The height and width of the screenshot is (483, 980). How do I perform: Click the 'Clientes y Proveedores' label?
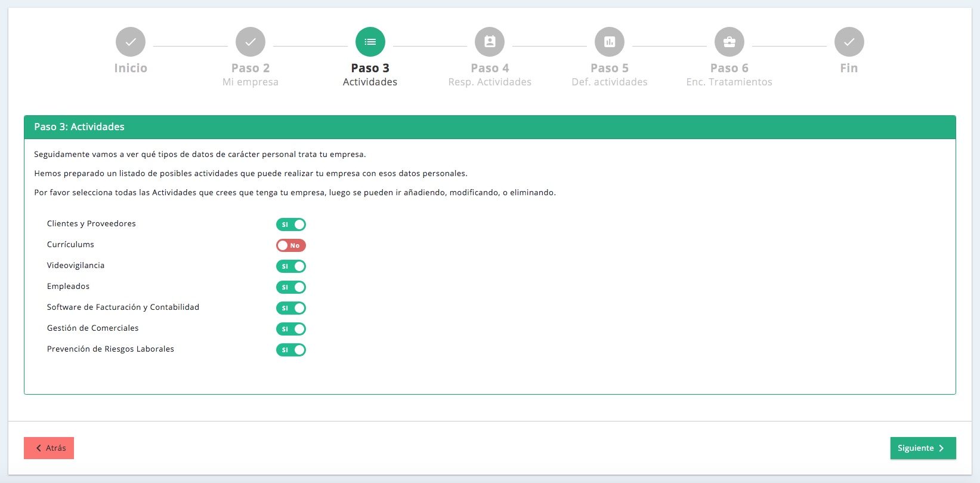click(x=91, y=224)
